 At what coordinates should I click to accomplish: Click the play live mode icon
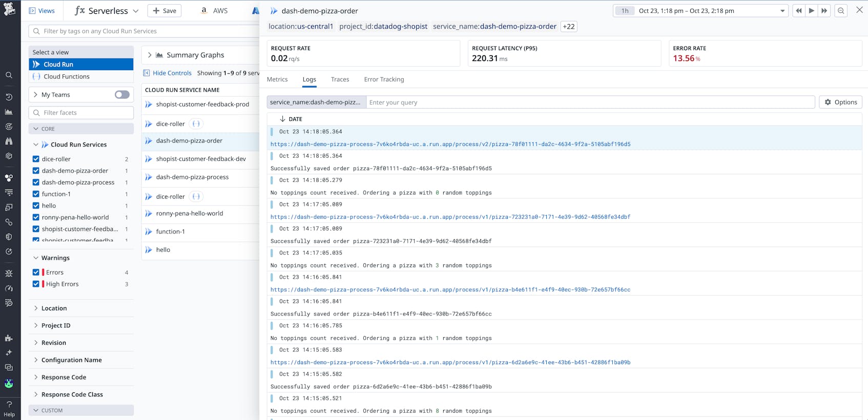[811, 11]
